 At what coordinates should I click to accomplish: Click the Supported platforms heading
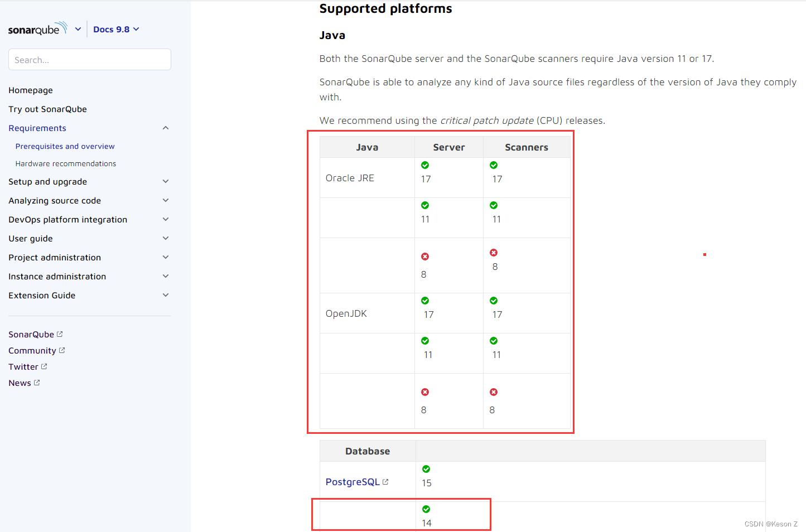point(385,8)
